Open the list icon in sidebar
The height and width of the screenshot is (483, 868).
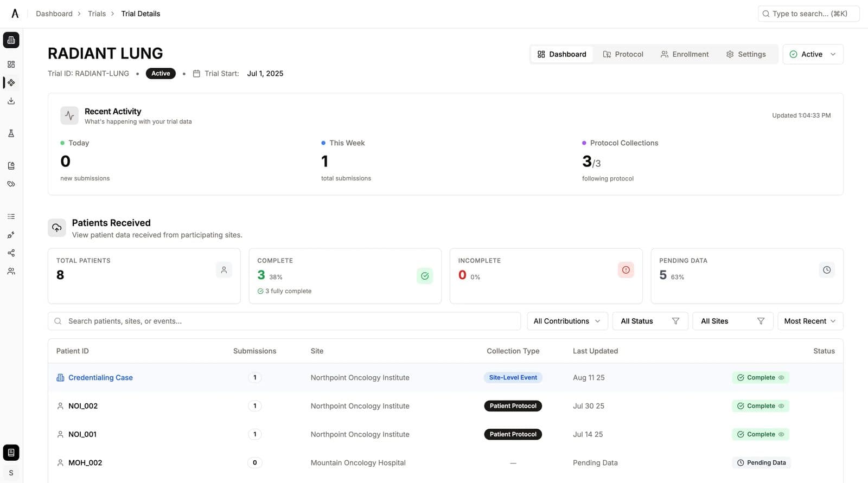click(x=11, y=217)
